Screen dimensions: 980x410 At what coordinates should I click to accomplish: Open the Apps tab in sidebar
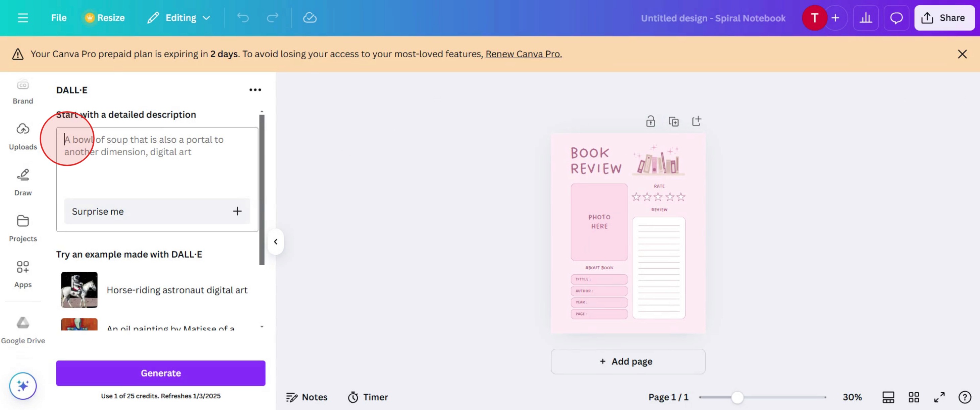tap(23, 274)
